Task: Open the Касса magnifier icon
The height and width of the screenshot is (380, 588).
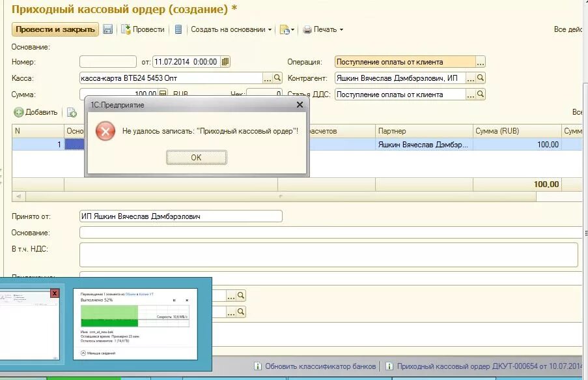Action: coord(277,78)
